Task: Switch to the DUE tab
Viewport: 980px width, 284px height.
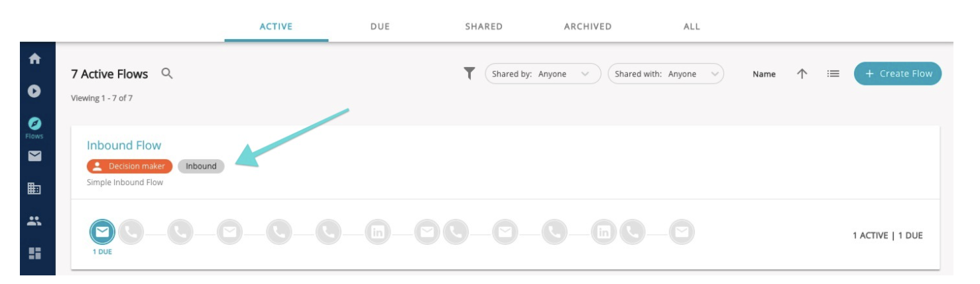Action: 380,27
